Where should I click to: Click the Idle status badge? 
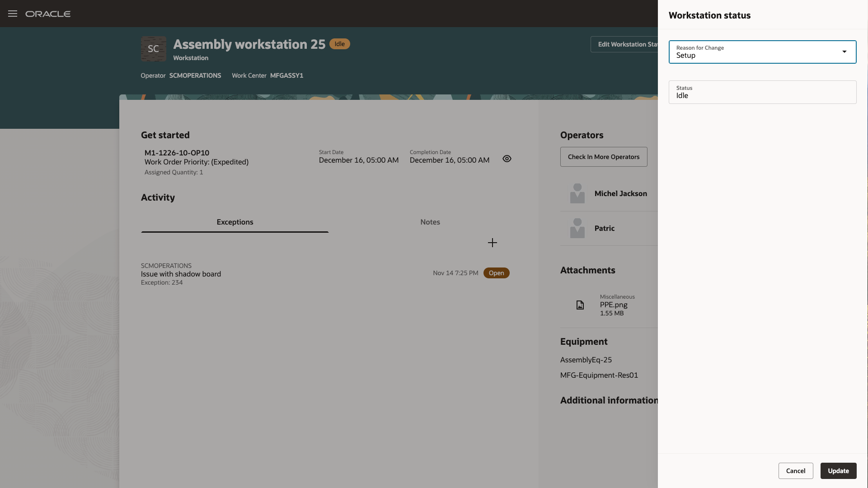coord(339,44)
